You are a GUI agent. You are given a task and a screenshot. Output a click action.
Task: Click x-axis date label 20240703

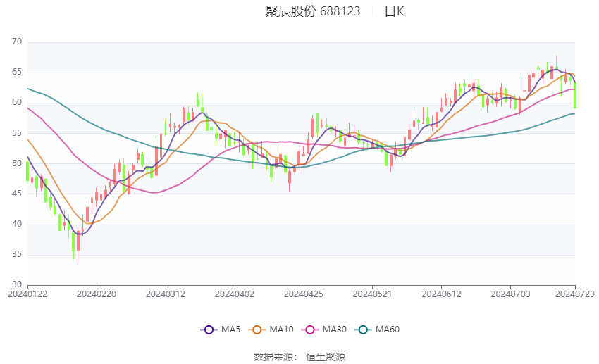511,294
